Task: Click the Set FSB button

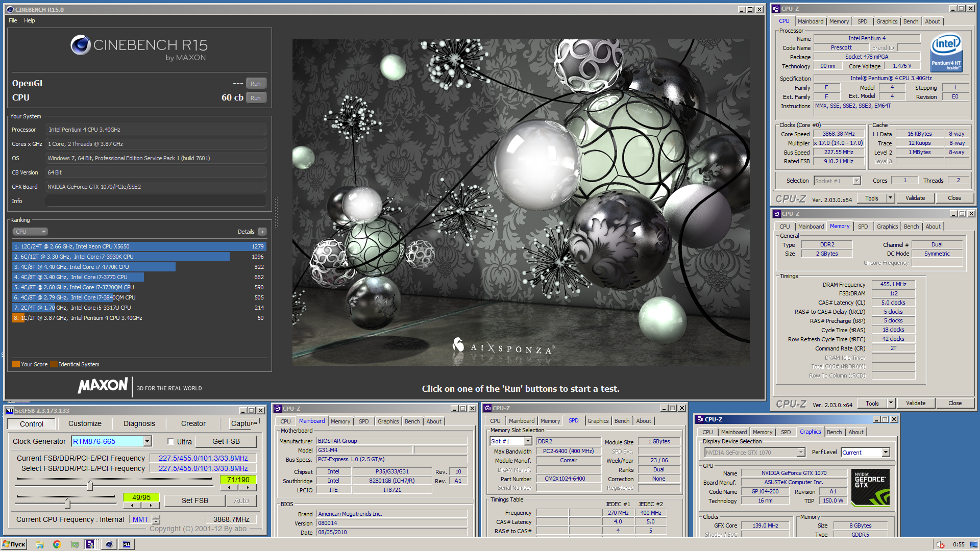Action: tap(195, 501)
